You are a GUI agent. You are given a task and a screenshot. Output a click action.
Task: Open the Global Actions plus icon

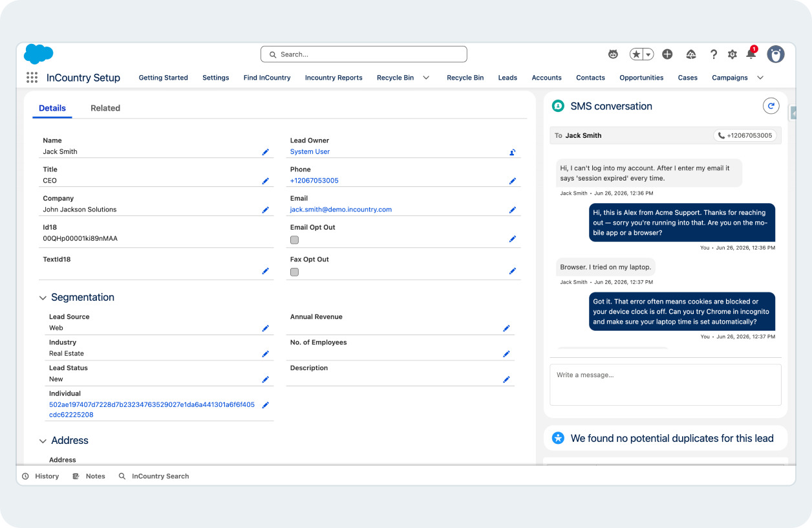[667, 54]
